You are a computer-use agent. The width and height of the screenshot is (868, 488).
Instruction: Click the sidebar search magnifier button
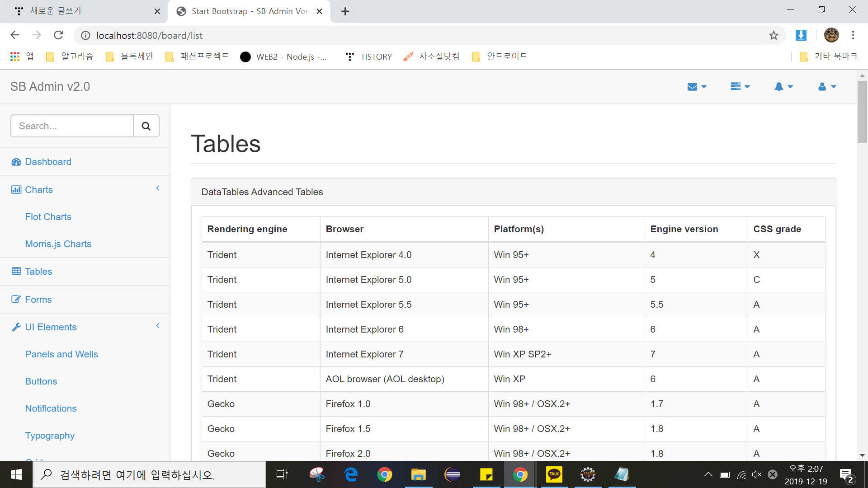pos(146,126)
